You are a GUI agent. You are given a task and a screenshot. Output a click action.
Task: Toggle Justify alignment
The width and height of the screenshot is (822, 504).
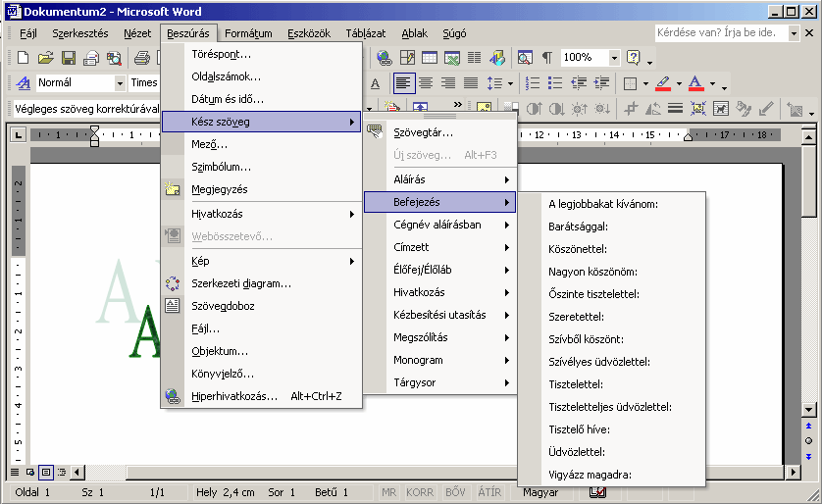(x=471, y=82)
